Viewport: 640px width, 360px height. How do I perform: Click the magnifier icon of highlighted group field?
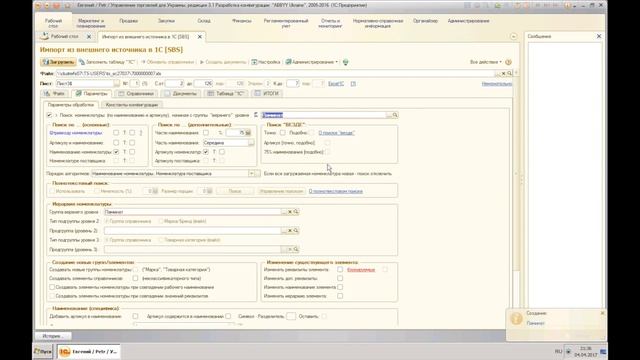click(x=395, y=115)
